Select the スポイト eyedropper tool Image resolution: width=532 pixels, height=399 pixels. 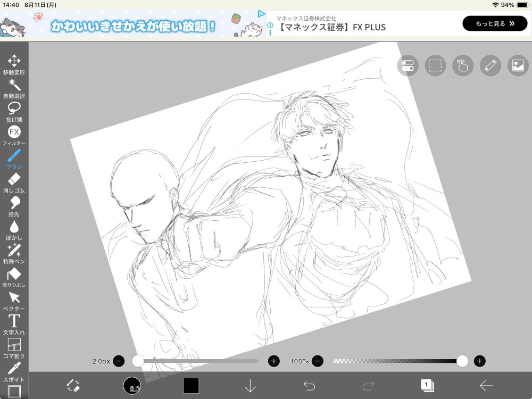pos(14,372)
